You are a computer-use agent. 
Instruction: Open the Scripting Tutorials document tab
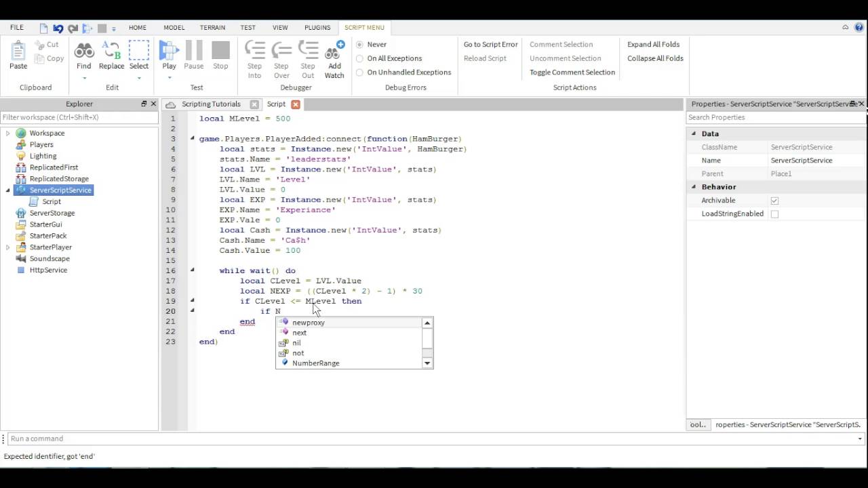pos(211,104)
